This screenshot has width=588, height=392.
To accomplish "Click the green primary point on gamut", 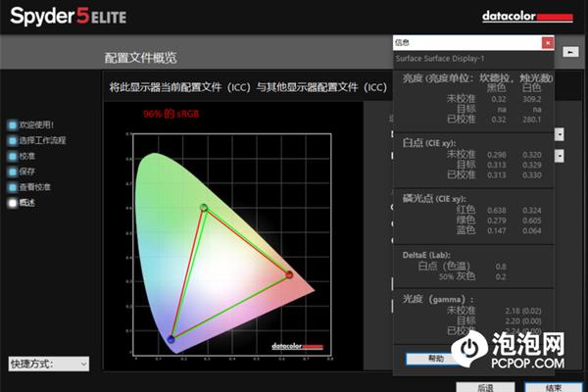I will point(204,207).
